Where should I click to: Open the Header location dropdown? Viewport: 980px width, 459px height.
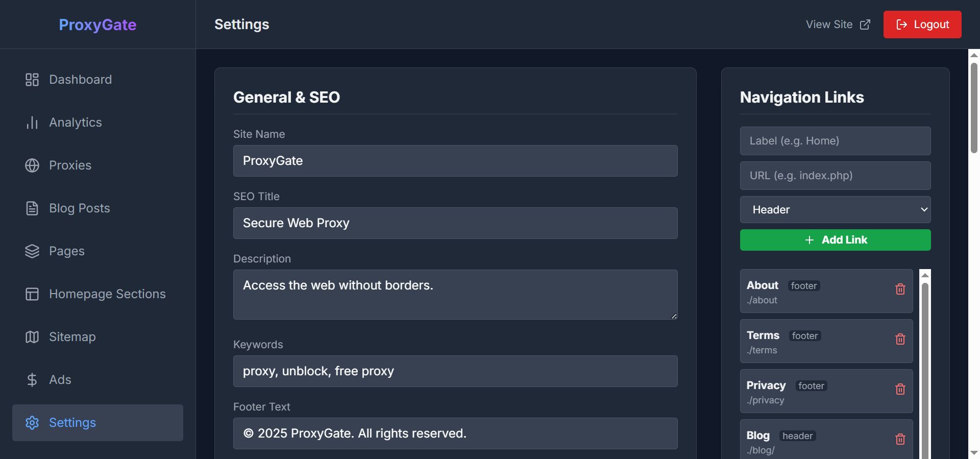click(x=835, y=210)
